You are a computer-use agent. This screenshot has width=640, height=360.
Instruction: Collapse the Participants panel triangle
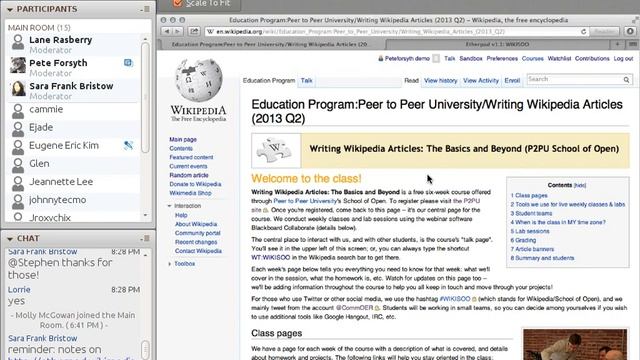[x=10, y=9]
